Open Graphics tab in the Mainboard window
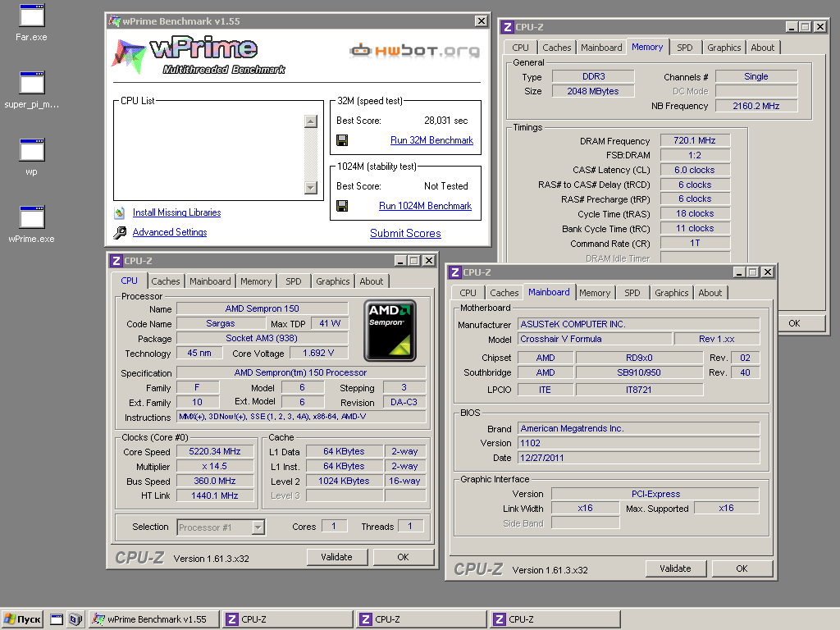 point(671,293)
